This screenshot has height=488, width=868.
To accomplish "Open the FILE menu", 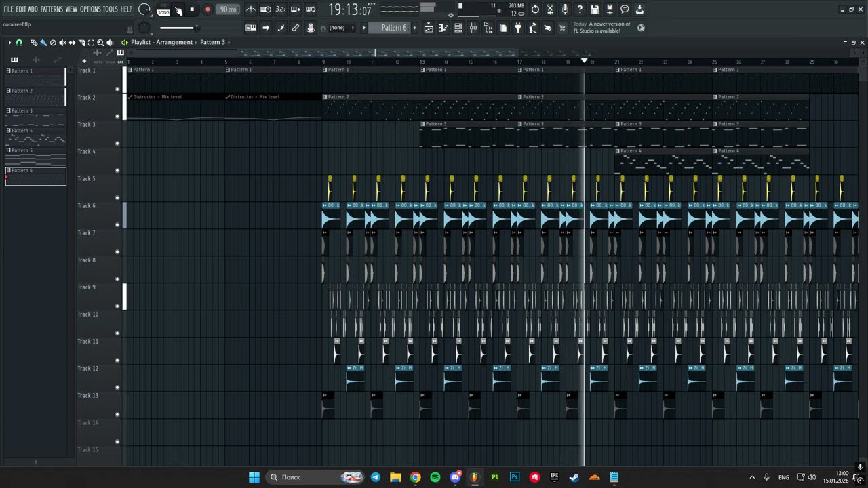I will coord(8,9).
